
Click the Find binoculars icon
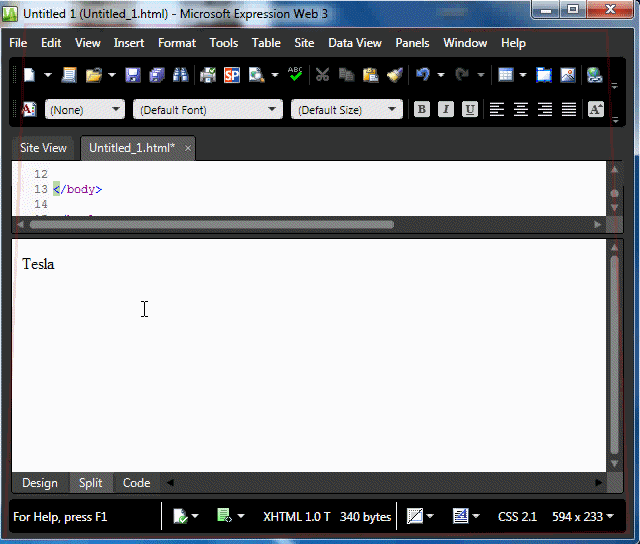click(181, 75)
